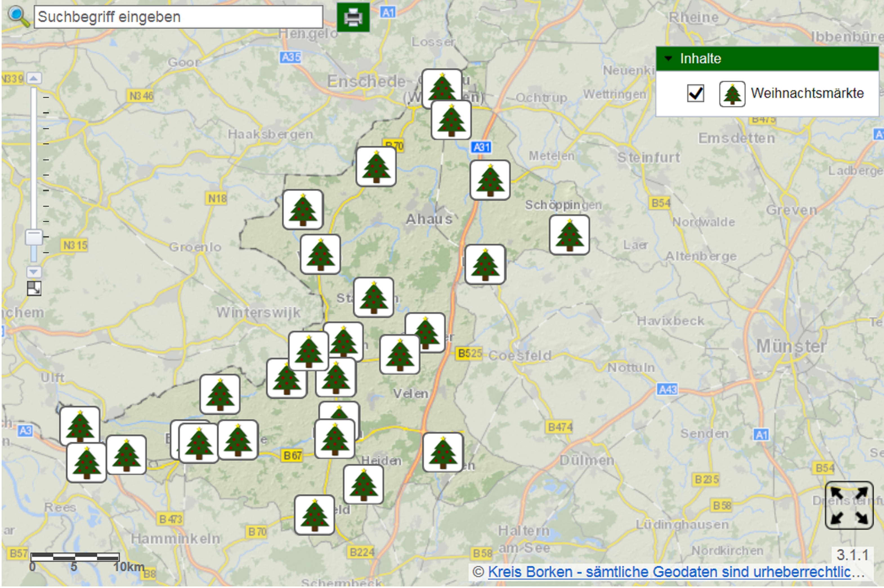
Task: Click the zoom slider handle
Action: [x=34, y=237]
